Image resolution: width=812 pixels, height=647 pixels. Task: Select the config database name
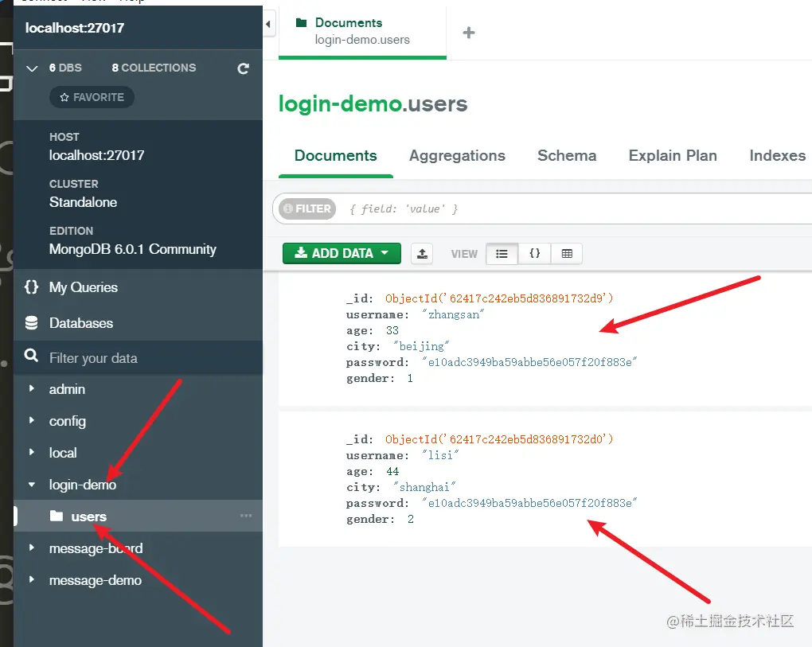(x=68, y=421)
